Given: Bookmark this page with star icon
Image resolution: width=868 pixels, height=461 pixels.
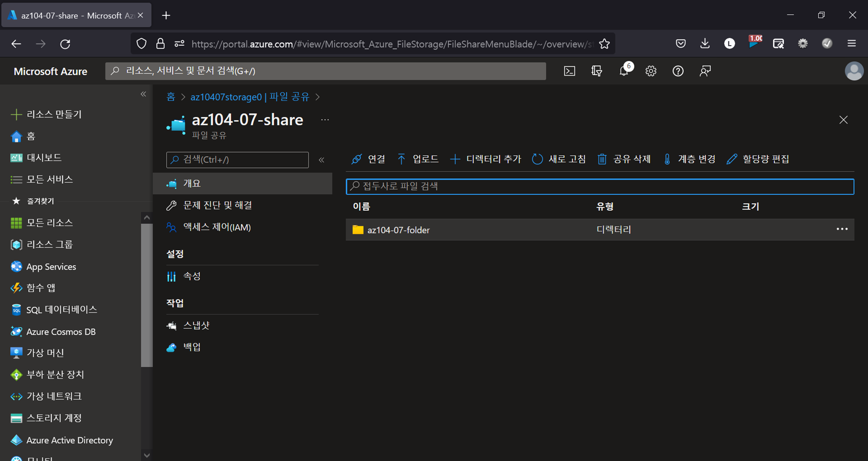Looking at the screenshot, I should (x=604, y=44).
